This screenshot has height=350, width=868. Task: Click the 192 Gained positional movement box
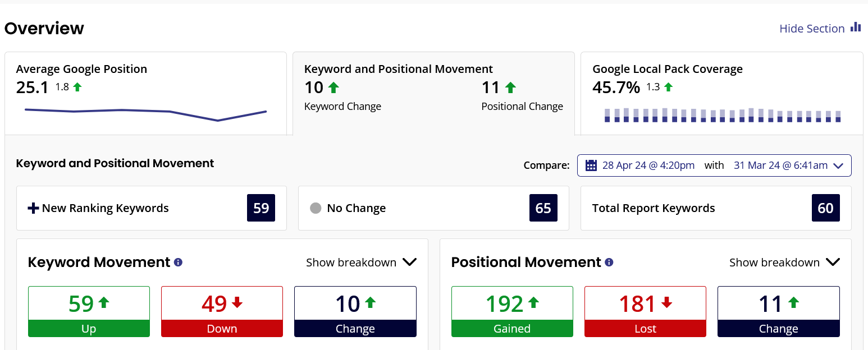coord(511,312)
